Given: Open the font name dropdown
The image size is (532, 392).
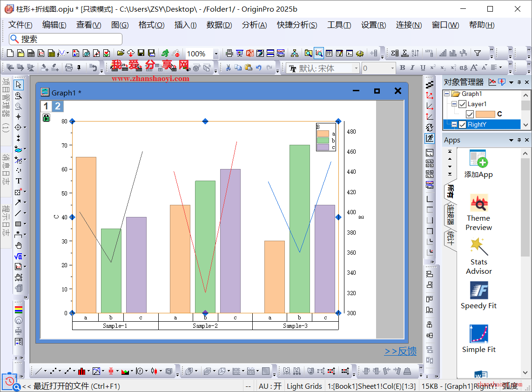Looking at the screenshot, I should pos(356,68).
